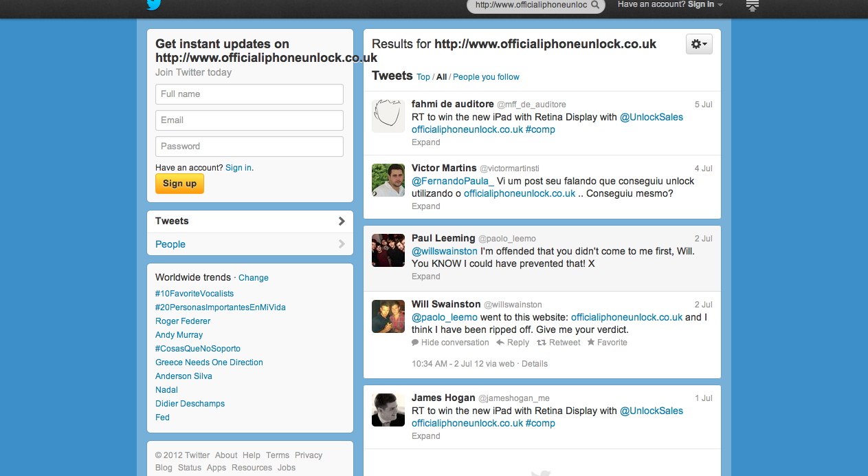
Task: Click @FernandoPaula_ mention
Action: [453, 181]
